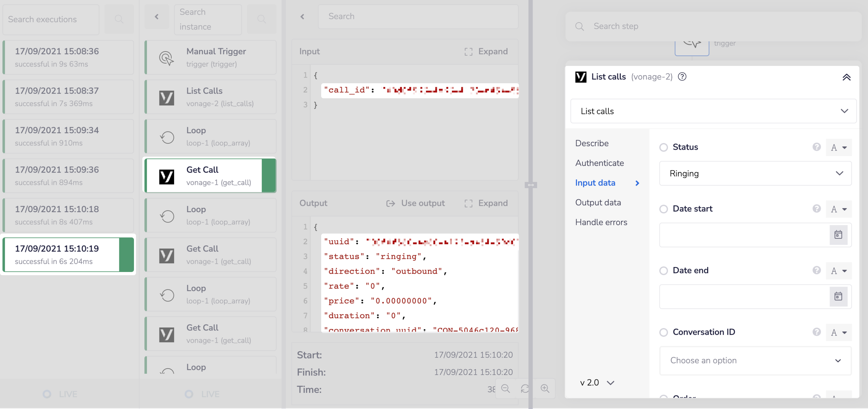Enable the Conversation ID radio button
This screenshot has height=409, width=868.
pos(663,332)
